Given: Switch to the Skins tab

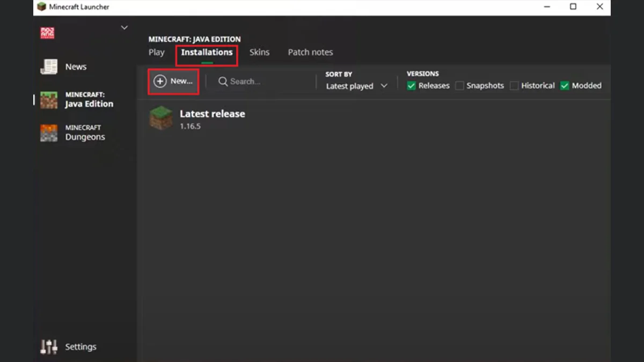Looking at the screenshot, I should point(259,52).
